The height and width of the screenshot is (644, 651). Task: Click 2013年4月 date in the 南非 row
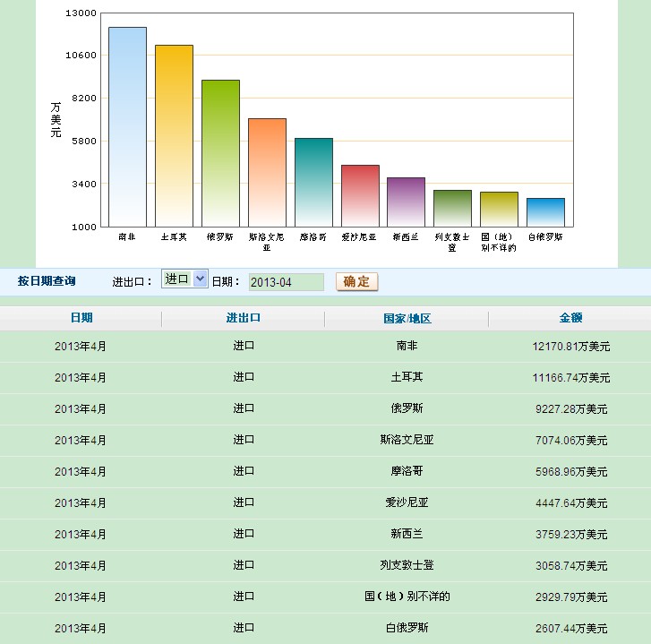(80, 347)
